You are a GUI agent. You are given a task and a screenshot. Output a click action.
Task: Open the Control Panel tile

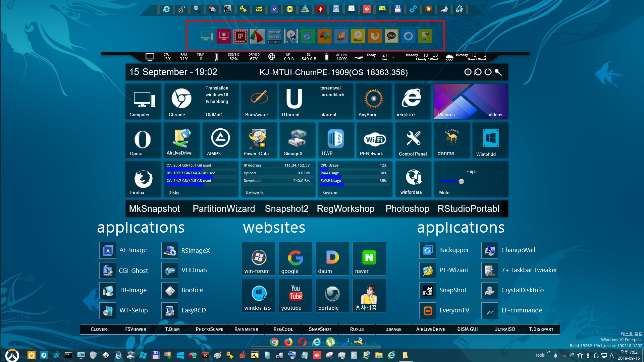coord(413,140)
